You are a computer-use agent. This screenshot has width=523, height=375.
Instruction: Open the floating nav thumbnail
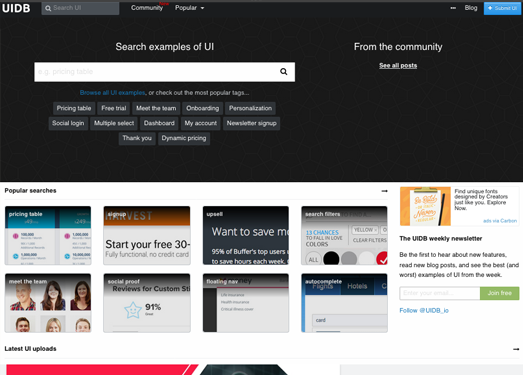[246, 303]
